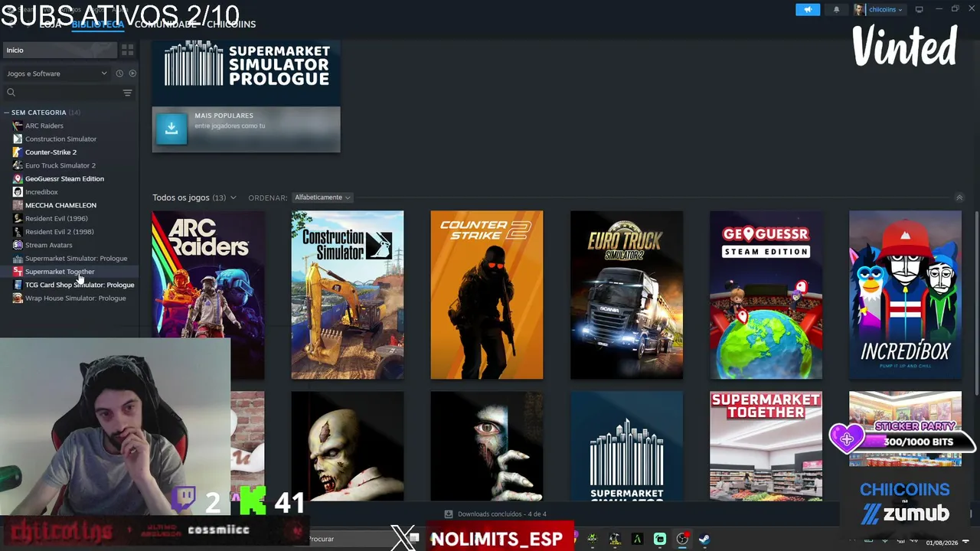Open the Alfabeticamente sort dropdown
This screenshot has width=980, height=551.
(x=322, y=197)
